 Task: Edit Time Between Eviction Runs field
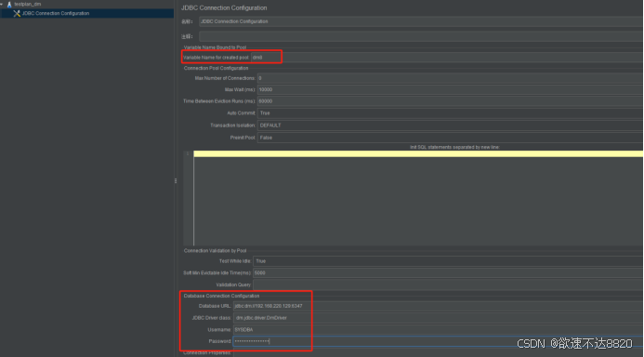point(451,101)
